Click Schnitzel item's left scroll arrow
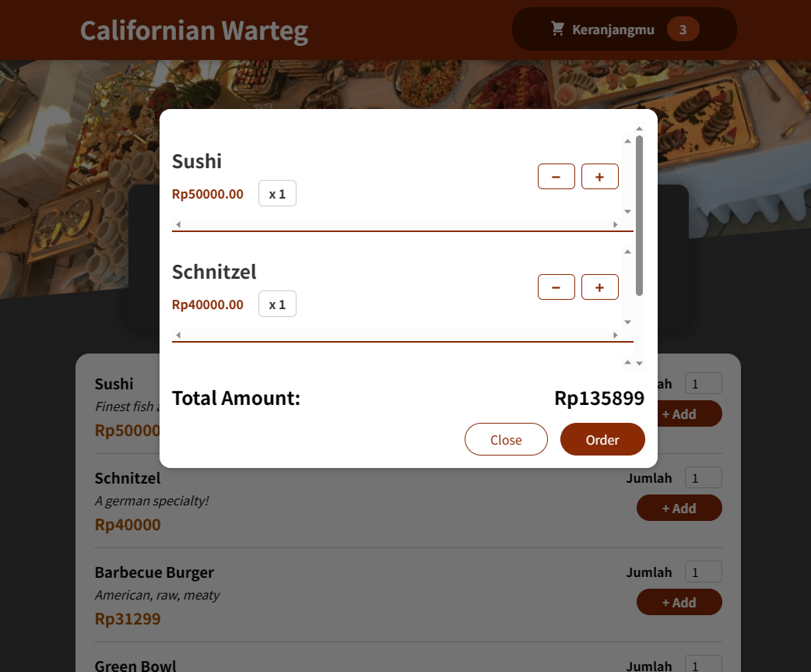811x672 pixels. [x=178, y=336]
